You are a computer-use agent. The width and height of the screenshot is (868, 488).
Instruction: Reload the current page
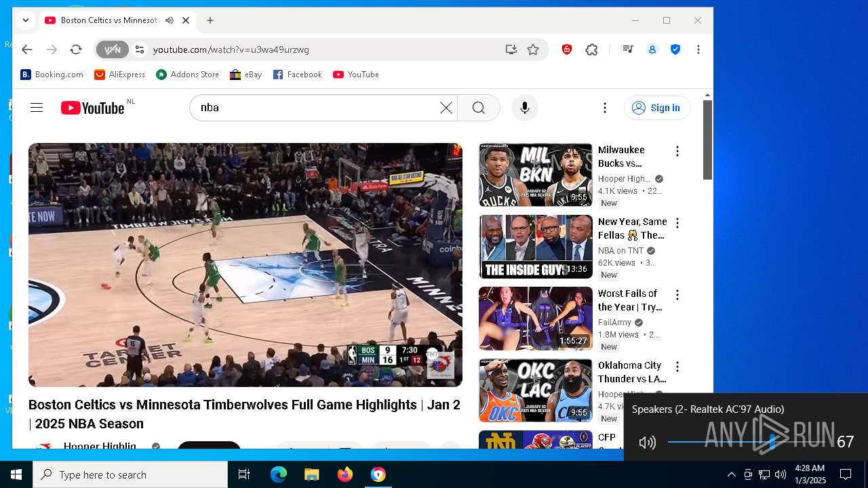click(76, 49)
